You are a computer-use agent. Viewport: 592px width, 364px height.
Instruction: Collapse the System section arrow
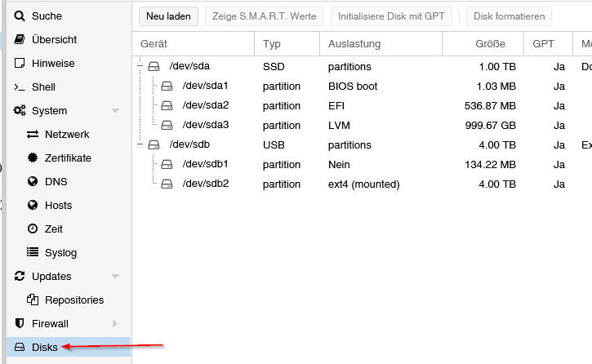click(x=115, y=111)
